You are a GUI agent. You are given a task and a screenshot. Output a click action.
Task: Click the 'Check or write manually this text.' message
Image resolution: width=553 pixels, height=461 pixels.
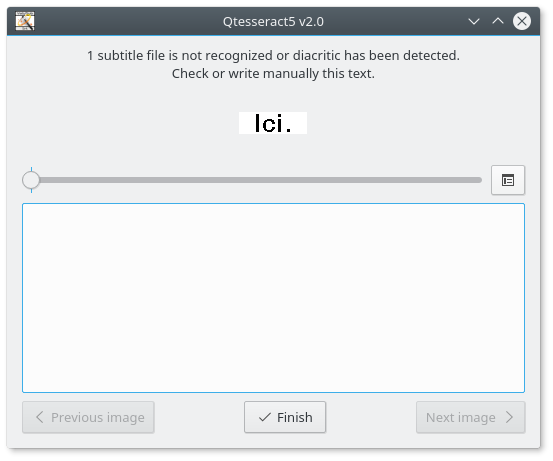tap(273, 74)
